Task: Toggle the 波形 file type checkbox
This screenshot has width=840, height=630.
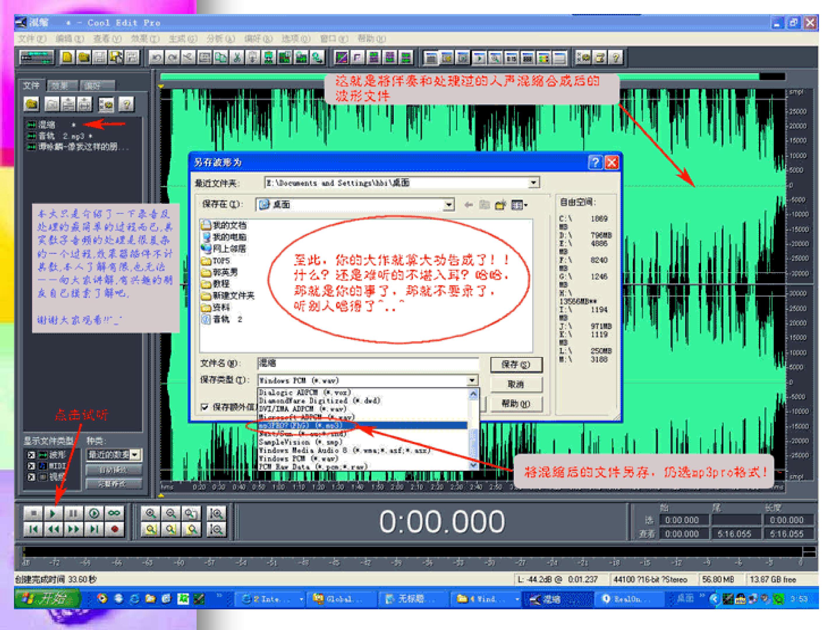Action: point(31,454)
